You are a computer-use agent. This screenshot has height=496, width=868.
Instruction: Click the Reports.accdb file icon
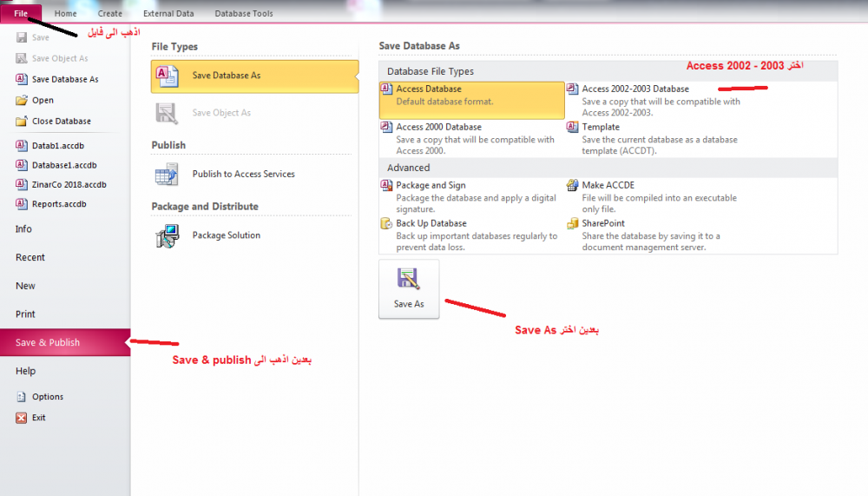click(22, 204)
